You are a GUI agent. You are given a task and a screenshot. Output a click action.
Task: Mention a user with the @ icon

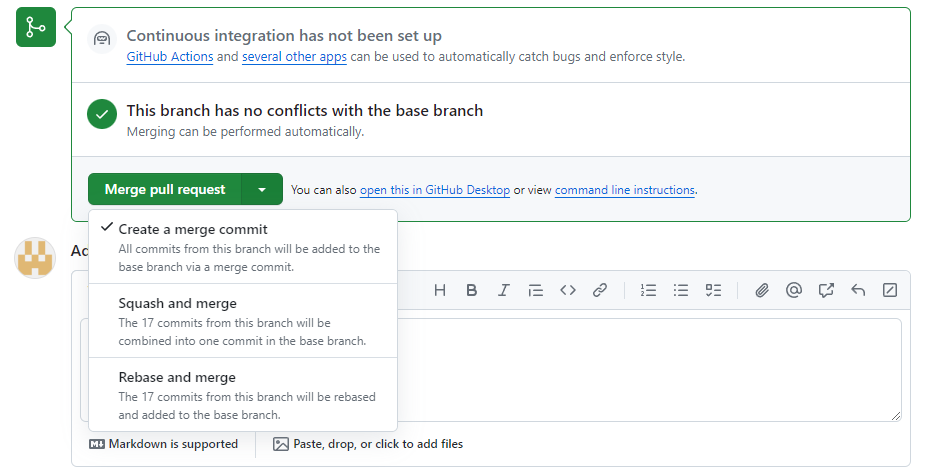click(x=794, y=290)
